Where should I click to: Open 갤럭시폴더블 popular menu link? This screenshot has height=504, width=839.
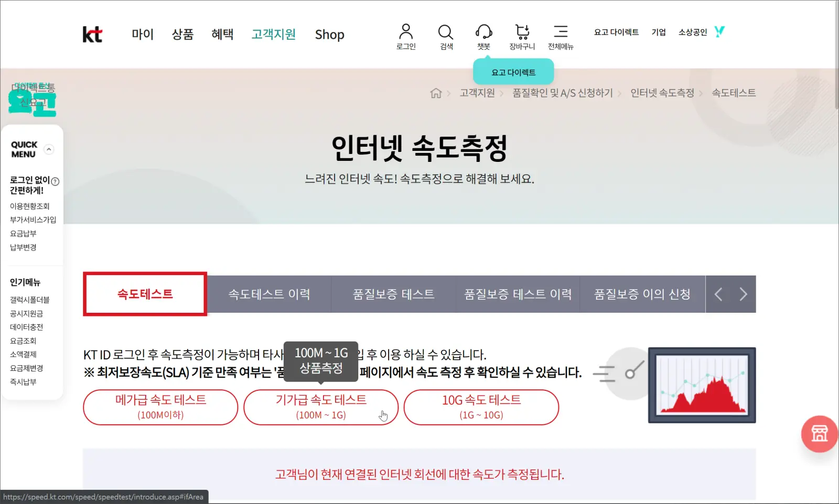pyautogui.click(x=29, y=300)
